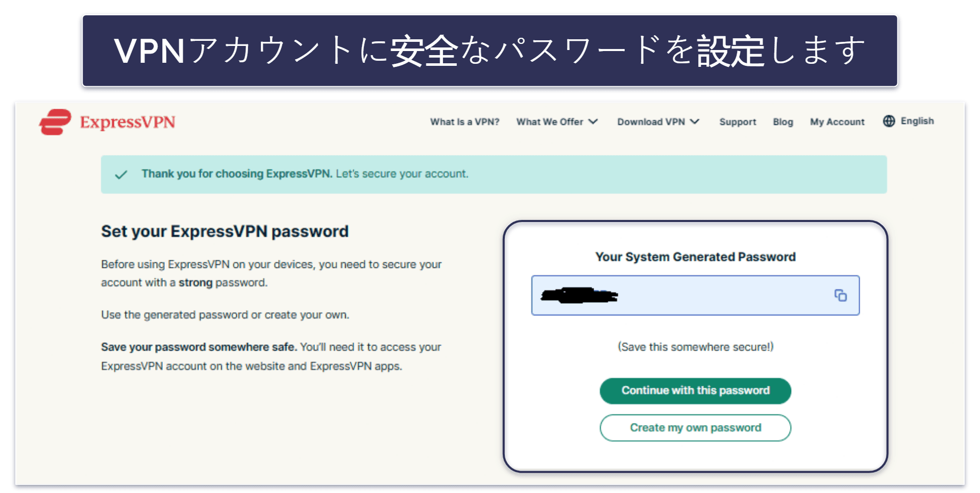Click the ExpressVPN logo icon
This screenshot has height=493, width=980.
[x=55, y=122]
